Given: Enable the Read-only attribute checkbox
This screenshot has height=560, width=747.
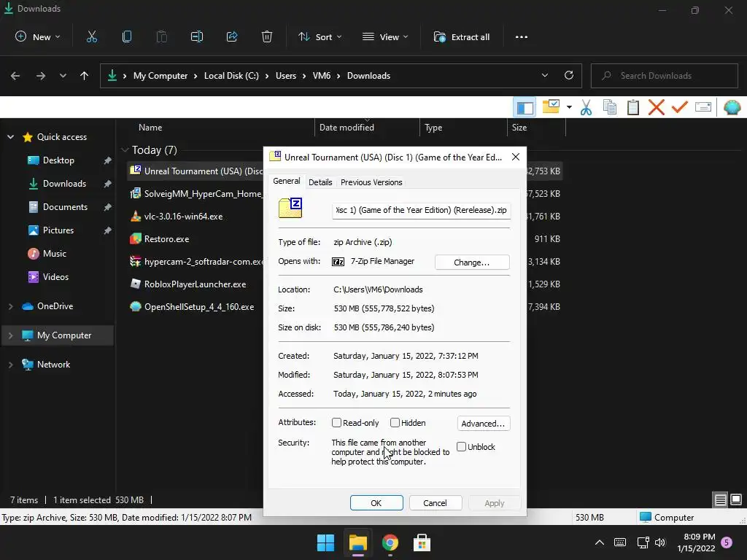Looking at the screenshot, I should (x=336, y=422).
